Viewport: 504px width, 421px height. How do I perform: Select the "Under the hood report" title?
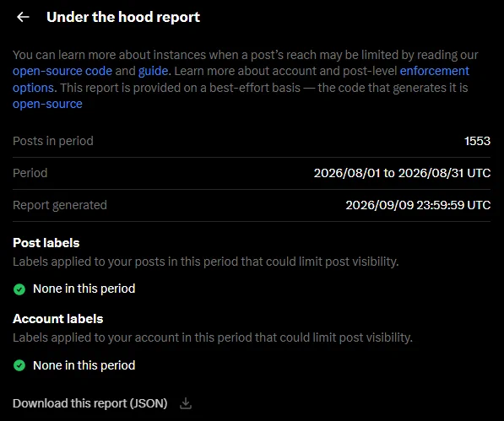click(123, 17)
